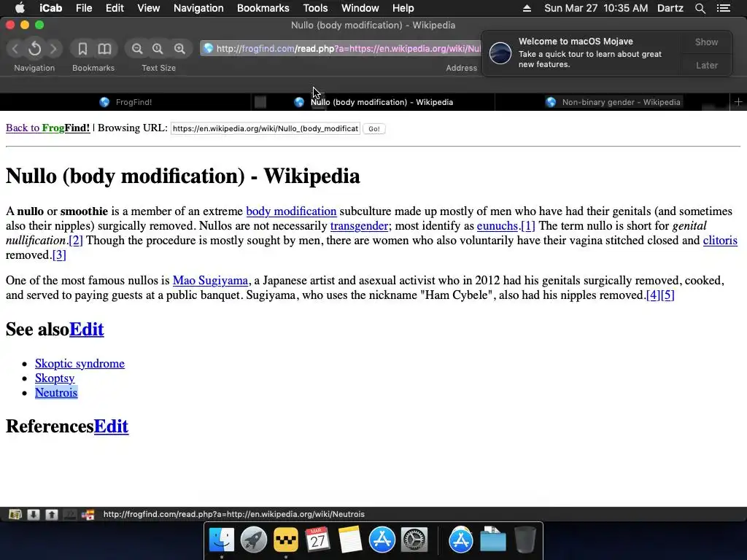
Task: Click the date and time in menu bar
Action: click(595, 8)
